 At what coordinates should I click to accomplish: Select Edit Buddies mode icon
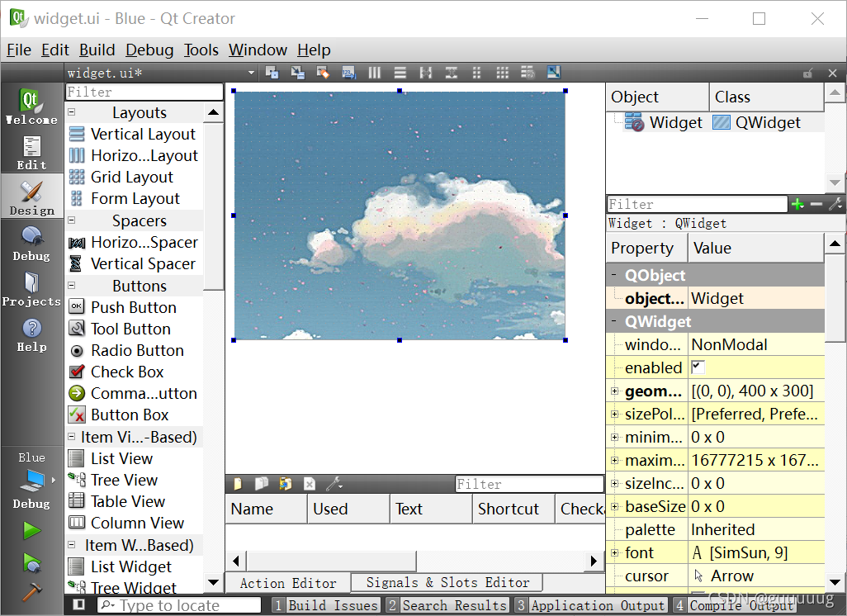pos(323,73)
